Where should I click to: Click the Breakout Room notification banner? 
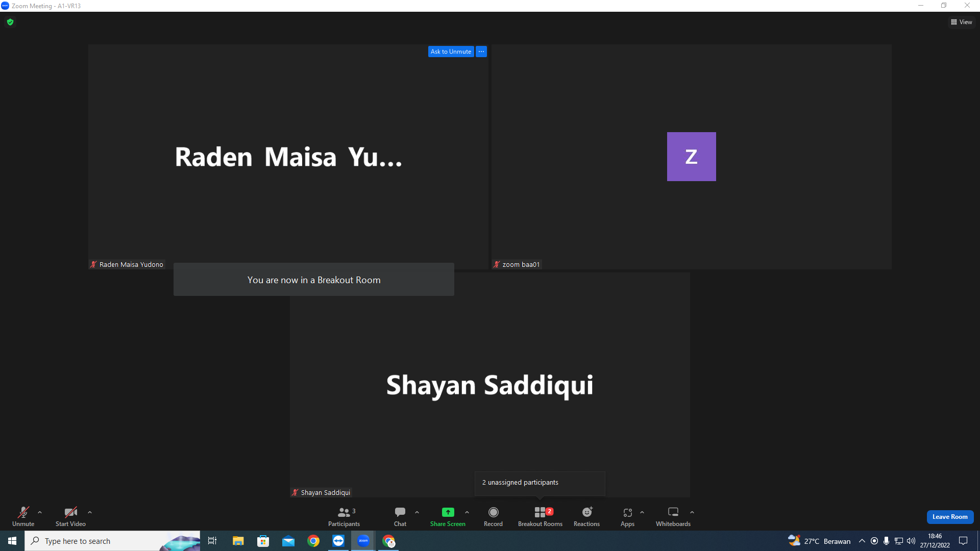(314, 280)
